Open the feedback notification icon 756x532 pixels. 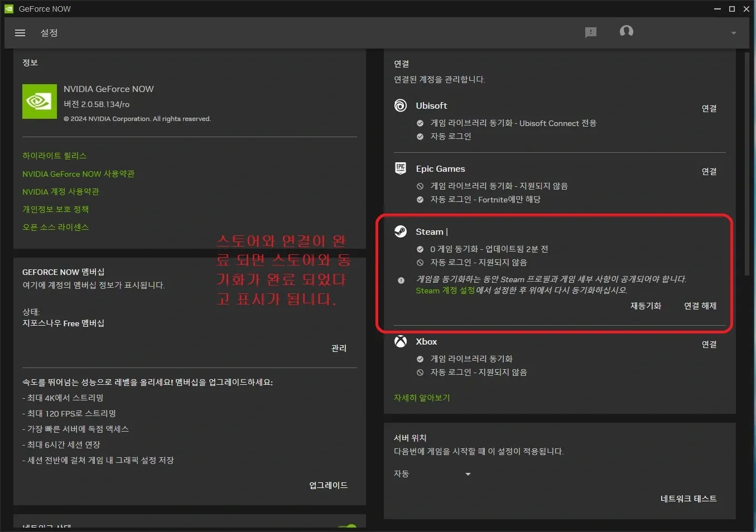coord(591,32)
